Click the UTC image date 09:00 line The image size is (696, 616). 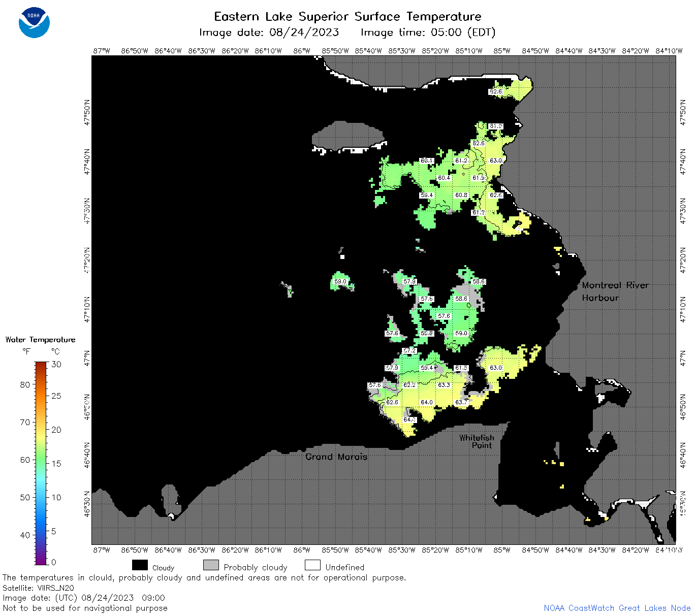pyautogui.click(x=84, y=598)
